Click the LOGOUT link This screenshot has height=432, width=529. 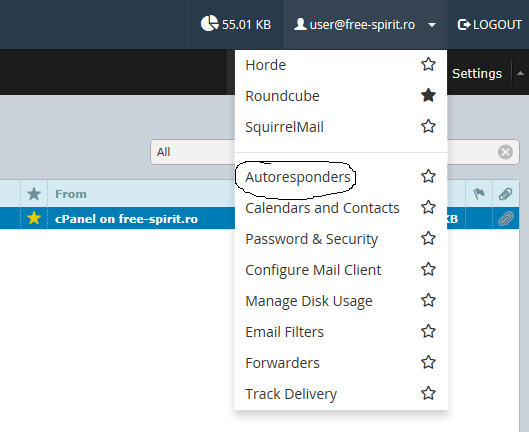point(490,25)
